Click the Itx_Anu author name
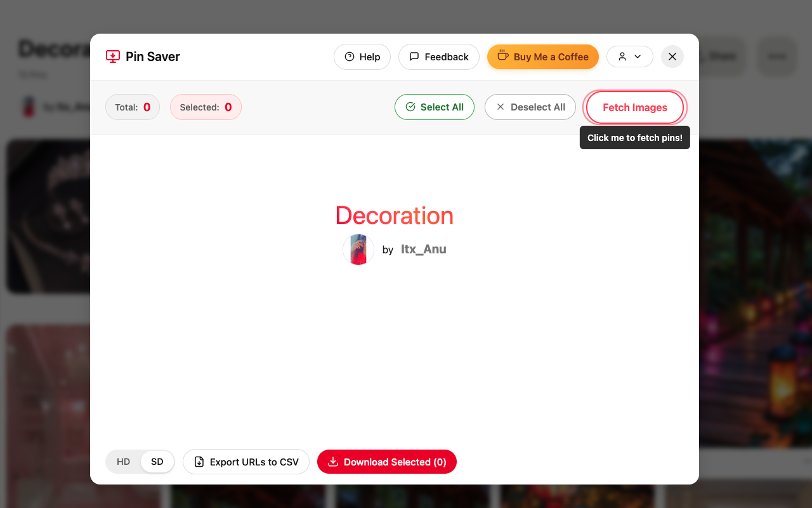 pyautogui.click(x=424, y=250)
